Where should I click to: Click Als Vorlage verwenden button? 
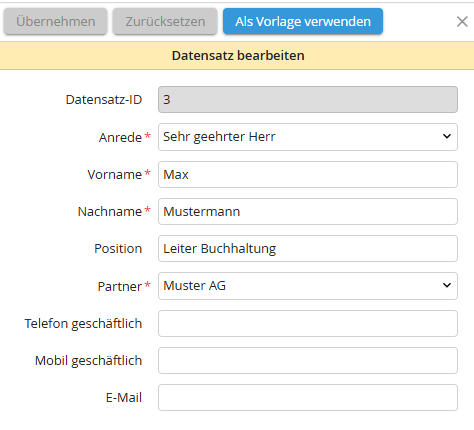pyautogui.click(x=303, y=21)
